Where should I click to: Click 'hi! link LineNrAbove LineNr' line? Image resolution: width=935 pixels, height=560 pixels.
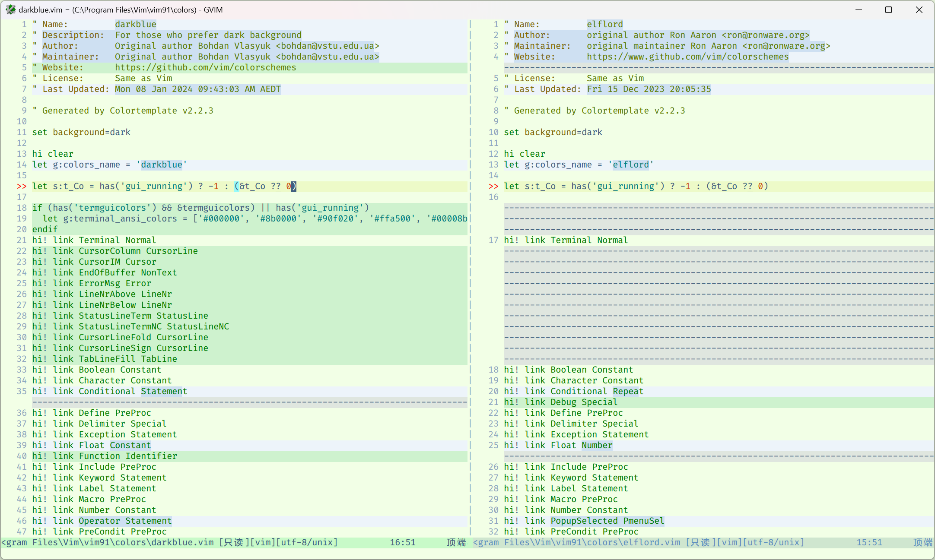[x=102, y=294]
